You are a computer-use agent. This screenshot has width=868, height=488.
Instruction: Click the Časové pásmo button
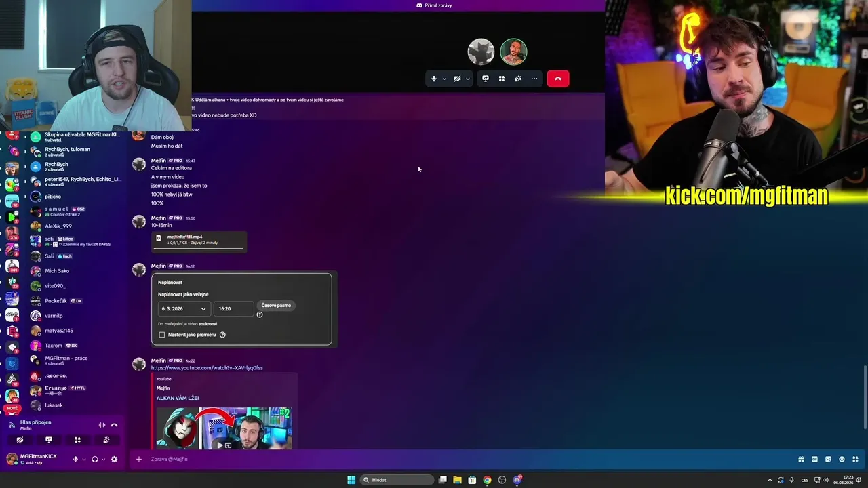point(276,306)
